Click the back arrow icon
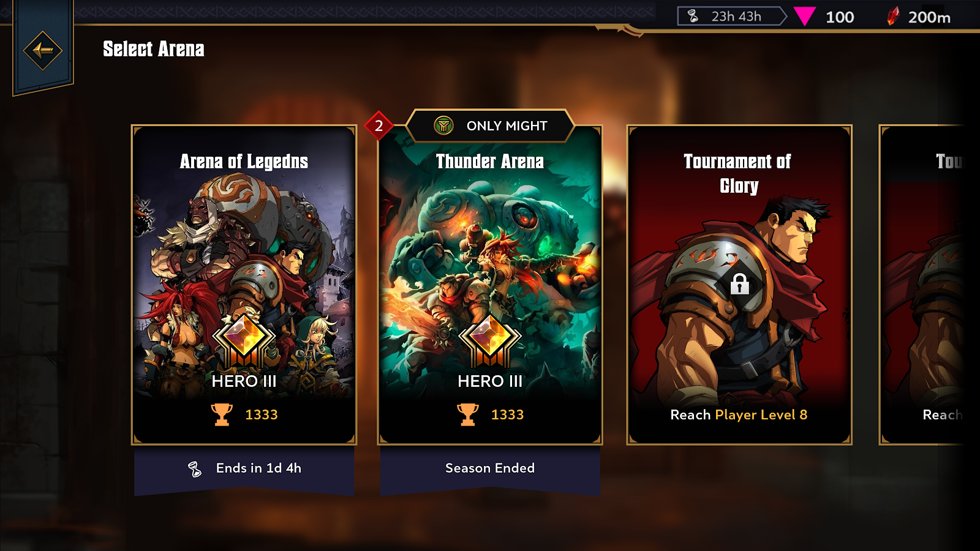980x551 pixels. point(43,50)
